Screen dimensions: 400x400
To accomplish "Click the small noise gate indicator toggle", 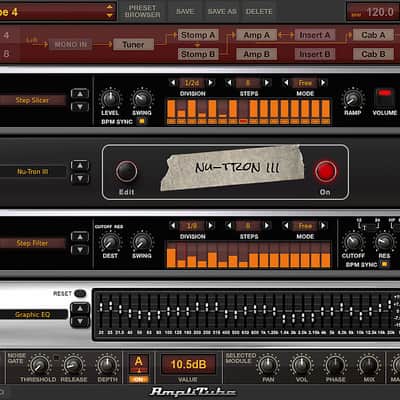I will coord(56,358).
